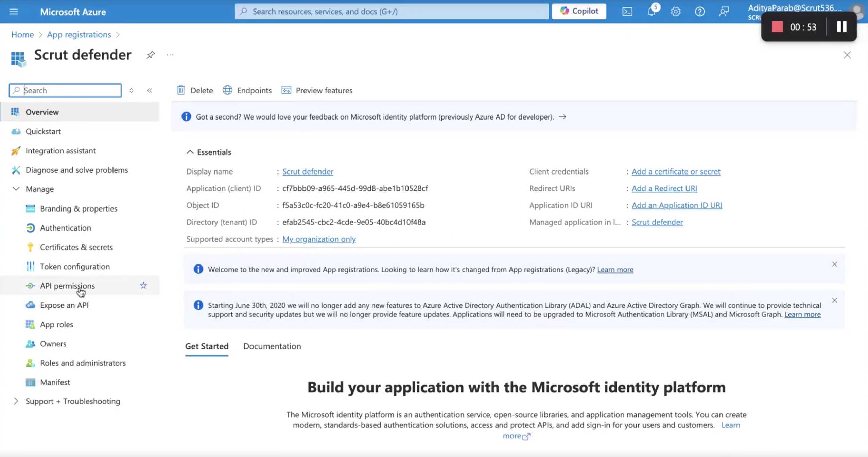Screen dimensions: 868x457
Task: Click the Copilot button
Action: tap(579, 11)
